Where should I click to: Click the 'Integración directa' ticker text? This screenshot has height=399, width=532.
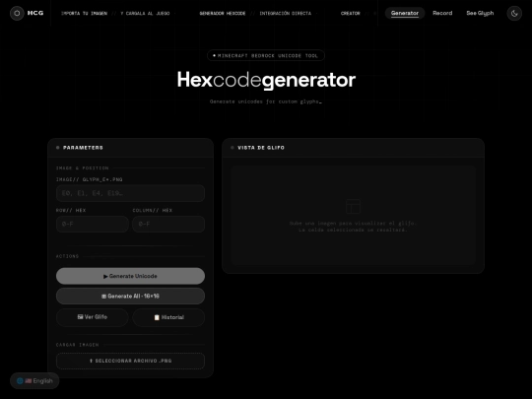(286, 13)
